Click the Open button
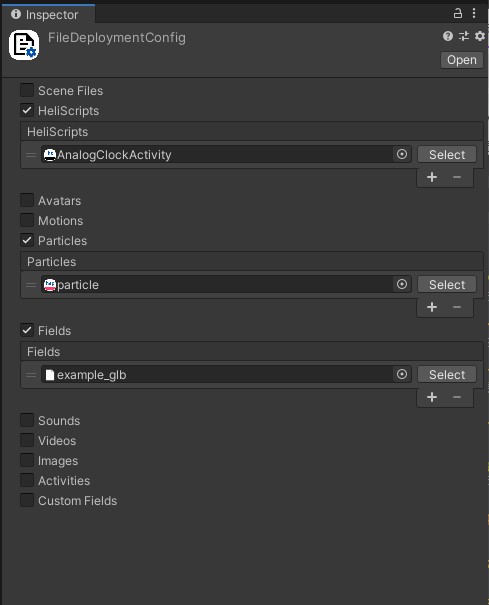This screenshot has height=605, width=489. click(x=462, y=60)
